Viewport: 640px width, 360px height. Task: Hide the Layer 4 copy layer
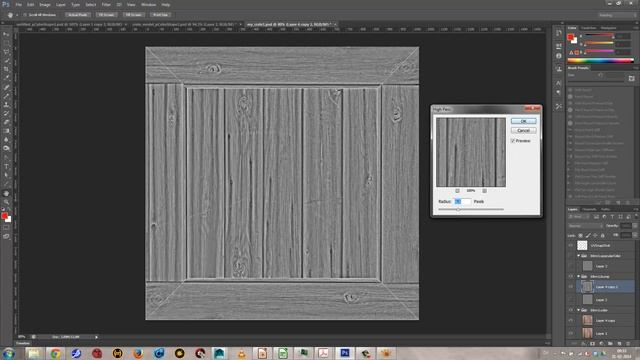571,320
